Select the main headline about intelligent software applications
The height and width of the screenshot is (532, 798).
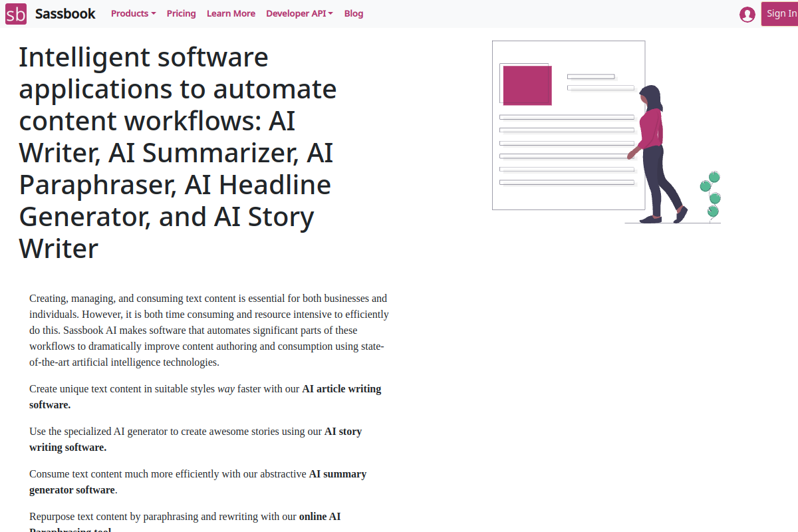click(178, 152)
